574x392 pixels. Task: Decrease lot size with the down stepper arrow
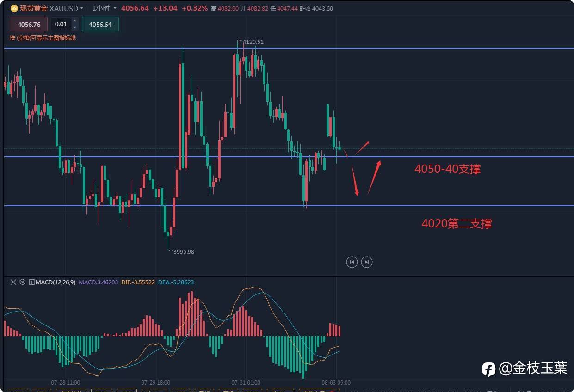click(x=75, y=27)
